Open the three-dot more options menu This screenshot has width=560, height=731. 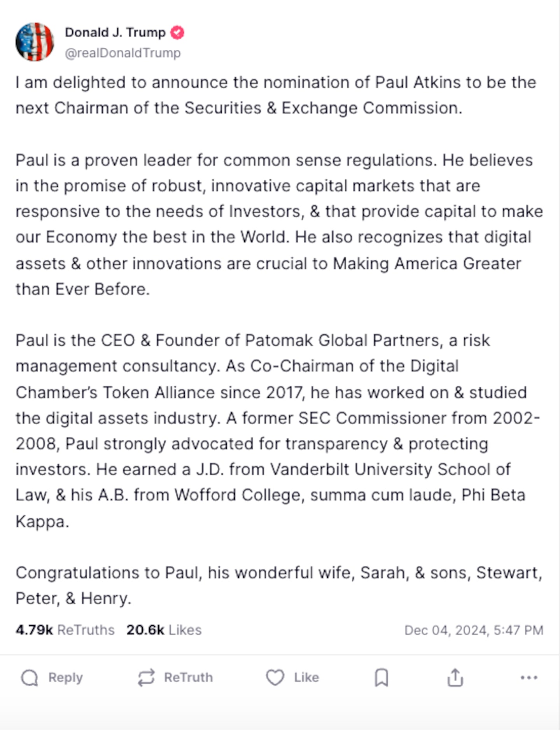(x=529, y=678)
